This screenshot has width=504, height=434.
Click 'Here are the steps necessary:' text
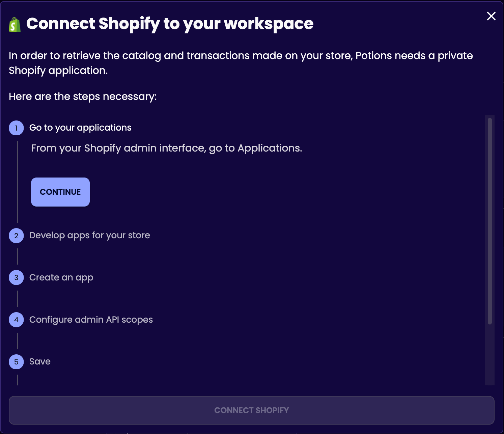click(x=83, y=97)
